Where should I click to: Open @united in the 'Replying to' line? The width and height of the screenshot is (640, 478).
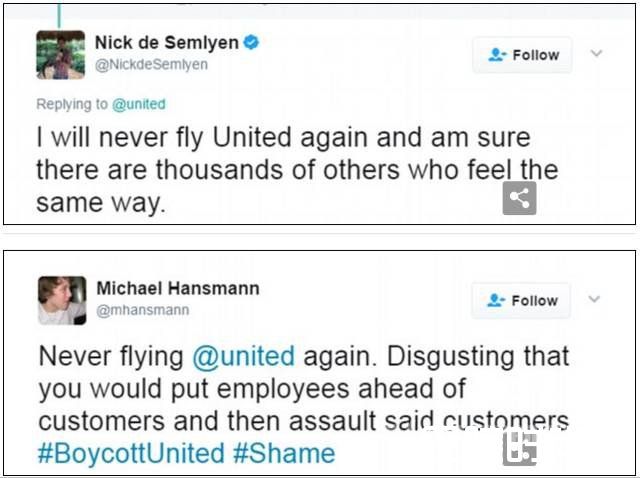tap(139, 104)
